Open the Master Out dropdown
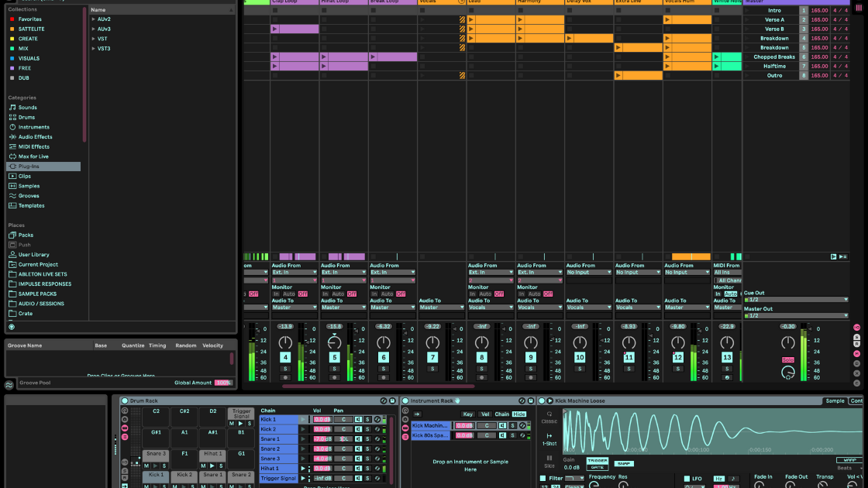The height and width of the screenshot is (488, 868). pos(796,315)
